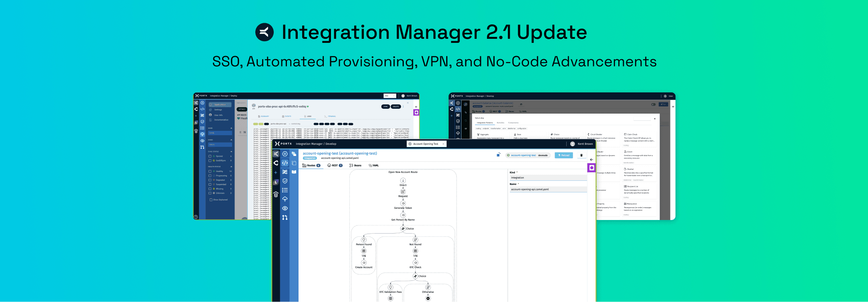Select the Claim Check card in Select step dialog

(x=639, y=140)
